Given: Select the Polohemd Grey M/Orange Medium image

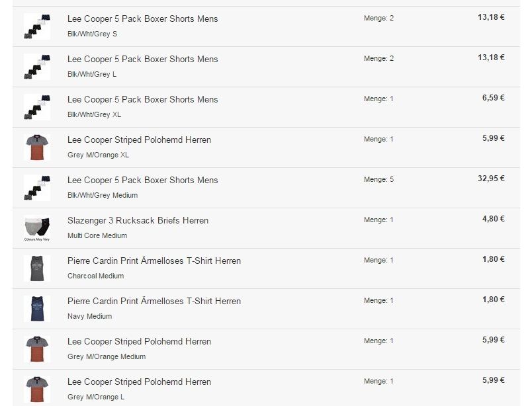Looking at the screenshot, I should pos(36,349).
